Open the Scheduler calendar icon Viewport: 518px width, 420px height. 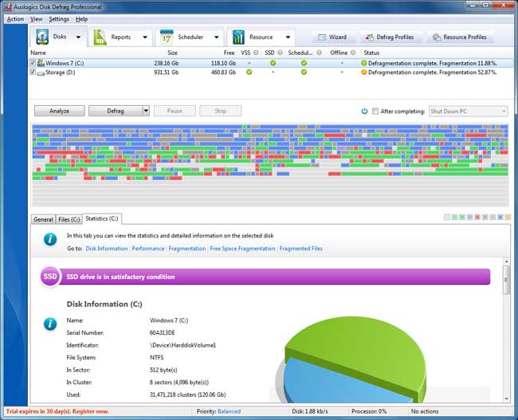pyautogui.click(x=167, y=37)
